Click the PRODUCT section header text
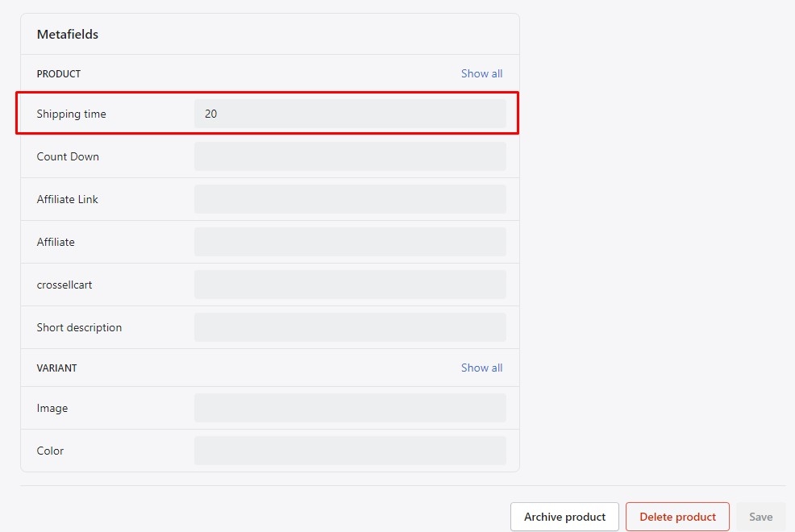This screenshot has width=795, height=532. point(59,73)
